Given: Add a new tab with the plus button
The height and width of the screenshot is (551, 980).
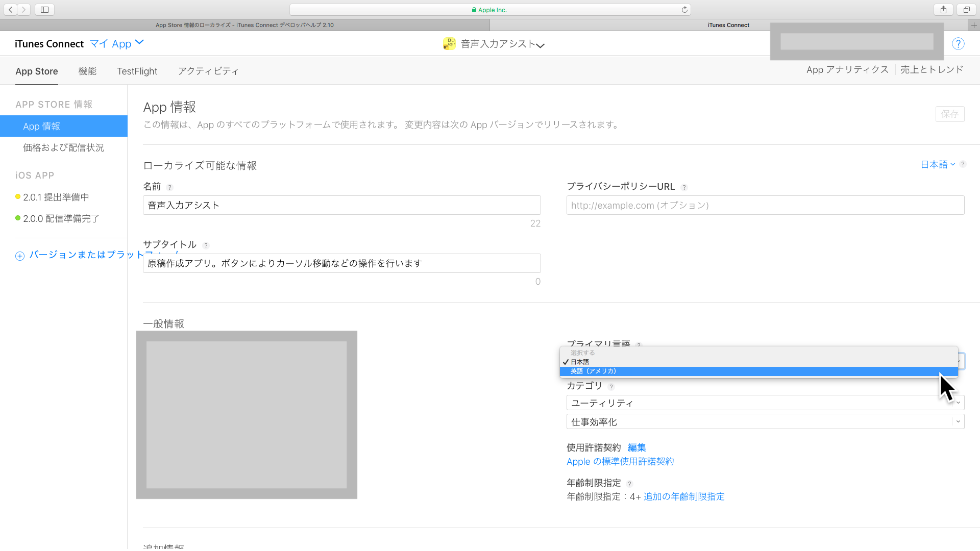Looking at the screenshot, I should click(973, 25).
